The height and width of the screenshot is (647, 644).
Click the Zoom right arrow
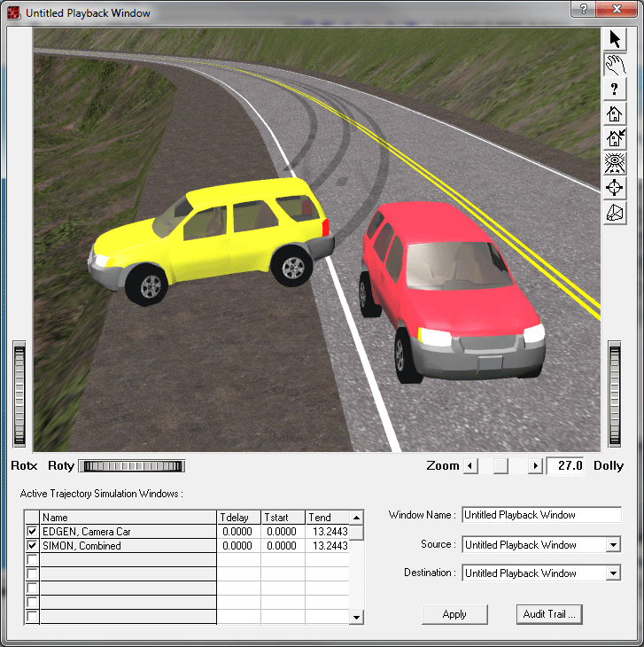point(535,466)
